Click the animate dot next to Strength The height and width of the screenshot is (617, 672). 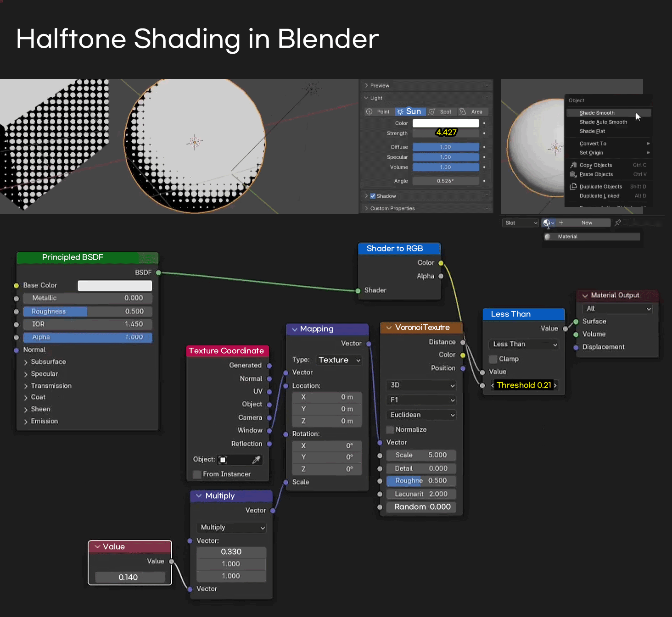click(484, 133)
